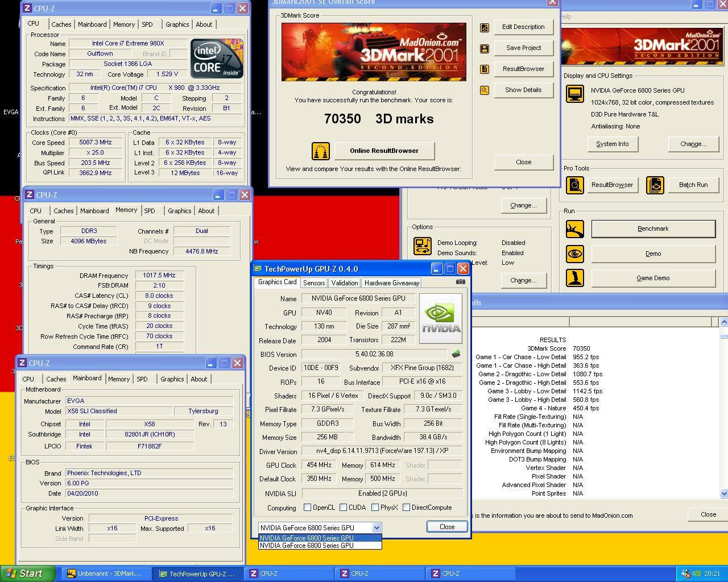Click the DRAM Frequency value field
This screenshot has height=582, width=728.
click(x=159, y=276)
